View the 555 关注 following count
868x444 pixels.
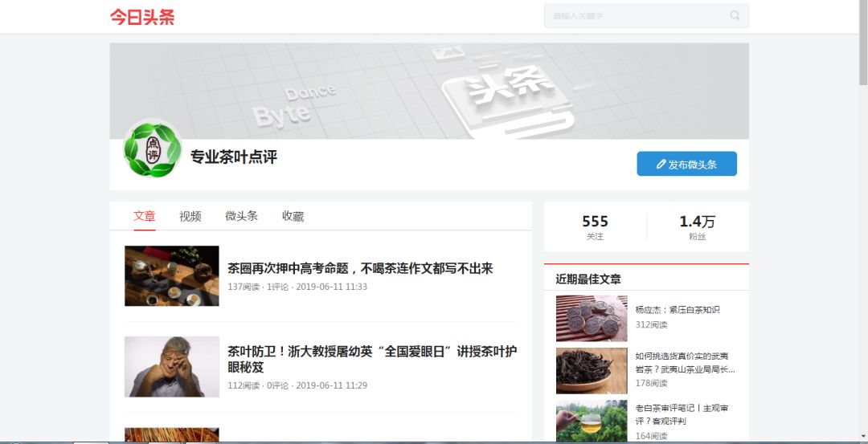(595, 226)
